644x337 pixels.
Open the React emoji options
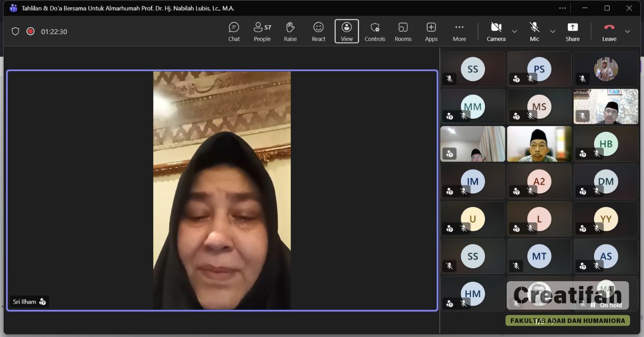coord(319,31)
